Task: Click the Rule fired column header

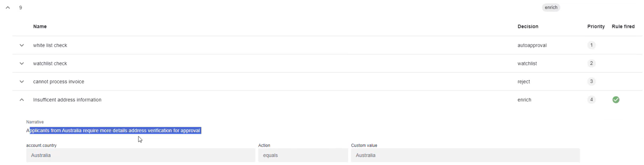Action: click(623, 26)
